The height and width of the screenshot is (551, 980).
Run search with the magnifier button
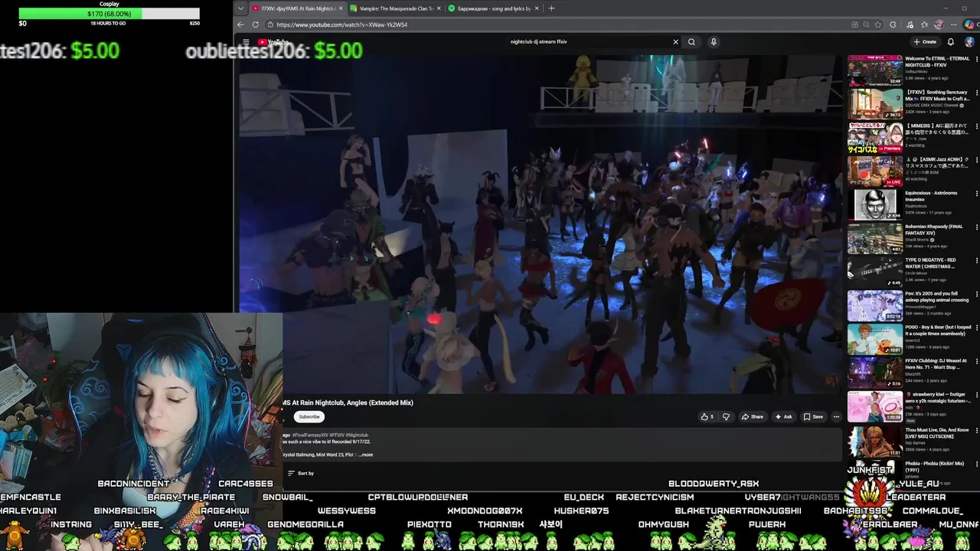[691, 42]
